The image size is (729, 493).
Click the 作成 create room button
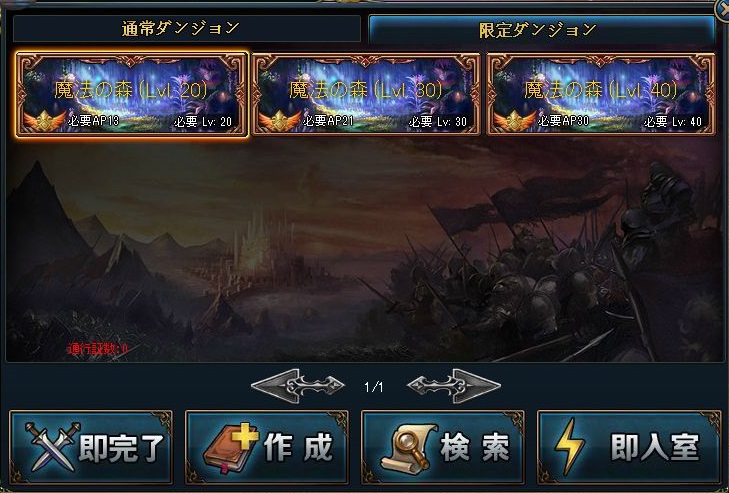click(x=267, y=447)
